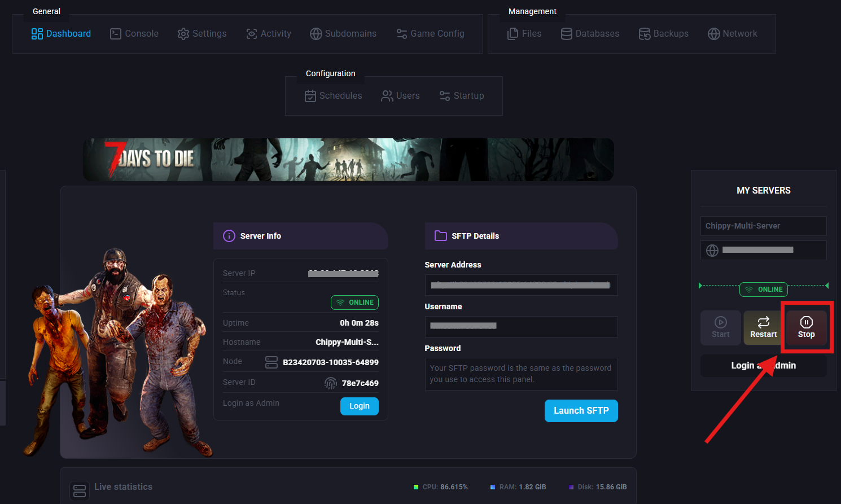Click the Live statistics heading

123,487
